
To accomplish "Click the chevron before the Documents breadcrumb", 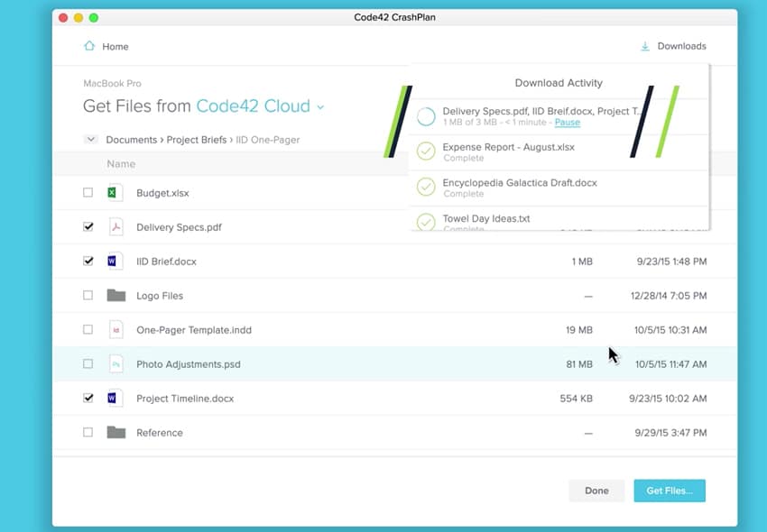I will pyautogui.click(x=90, y=140).
